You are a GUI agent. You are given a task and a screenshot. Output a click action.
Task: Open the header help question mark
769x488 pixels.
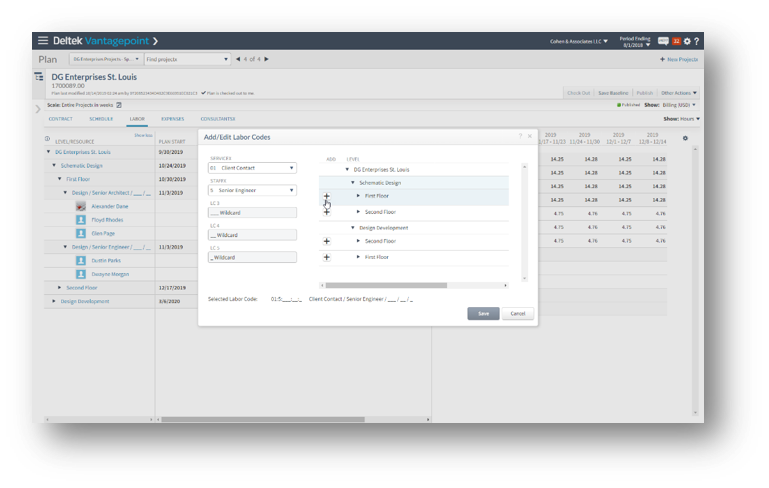click(696, 41)
